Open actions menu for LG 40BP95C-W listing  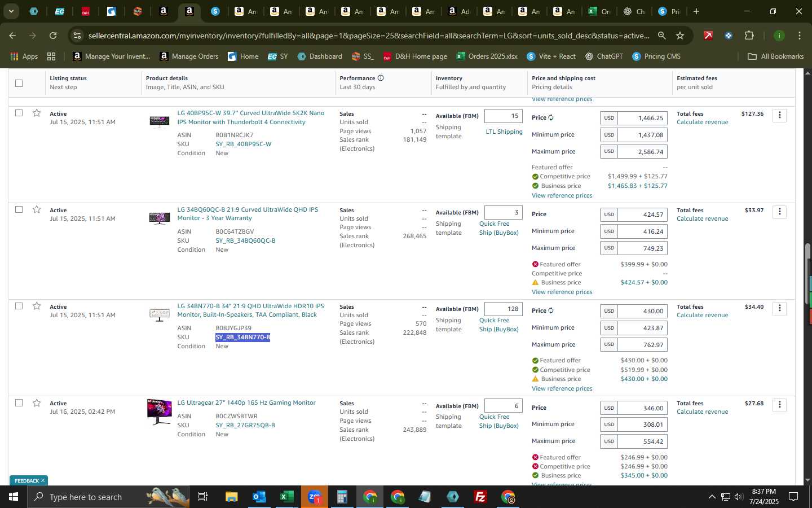779,115
